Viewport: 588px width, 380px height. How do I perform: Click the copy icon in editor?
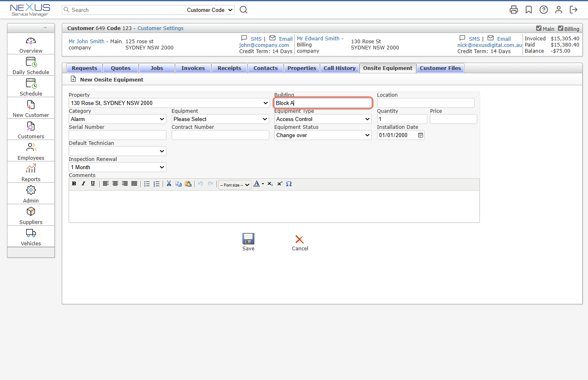[178, 184]
